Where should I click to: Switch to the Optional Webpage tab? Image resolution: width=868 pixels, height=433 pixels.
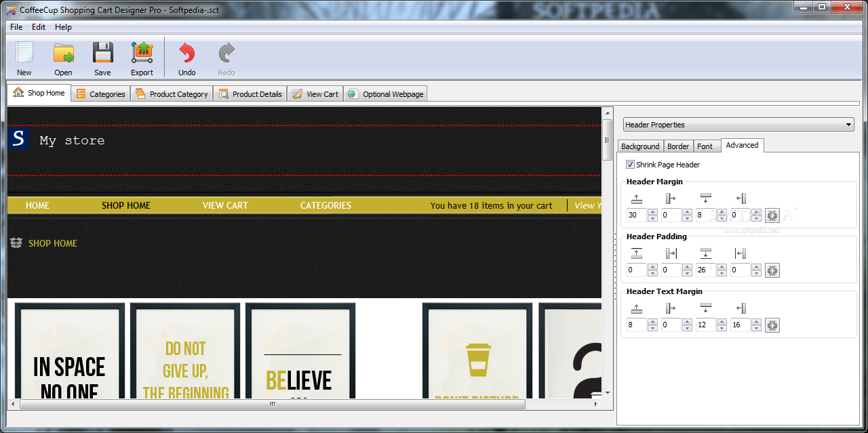coord(385,94)
